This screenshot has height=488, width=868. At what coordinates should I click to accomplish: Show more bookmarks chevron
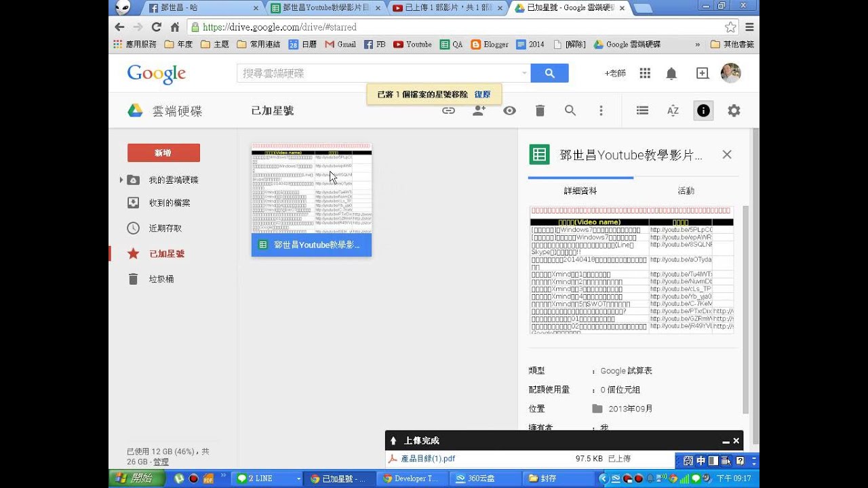698,44
